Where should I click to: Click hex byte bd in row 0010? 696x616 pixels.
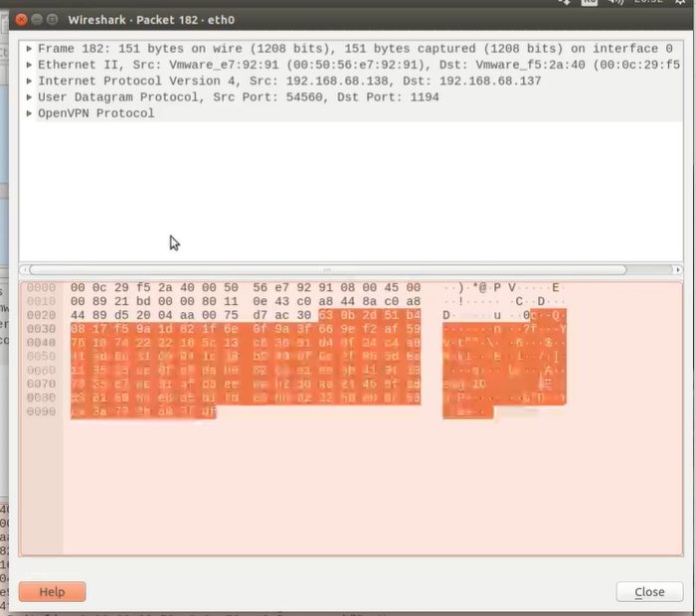[x=143, y=302]
